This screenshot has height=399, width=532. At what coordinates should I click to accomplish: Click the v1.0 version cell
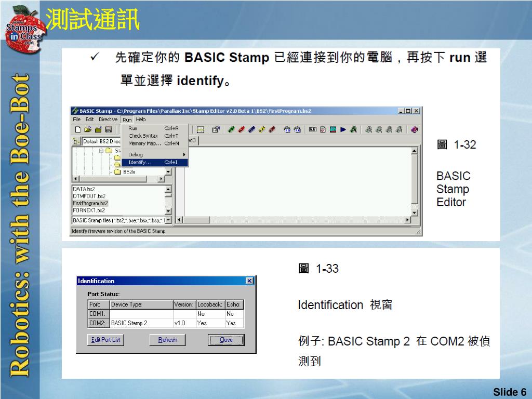coord(185,323)
